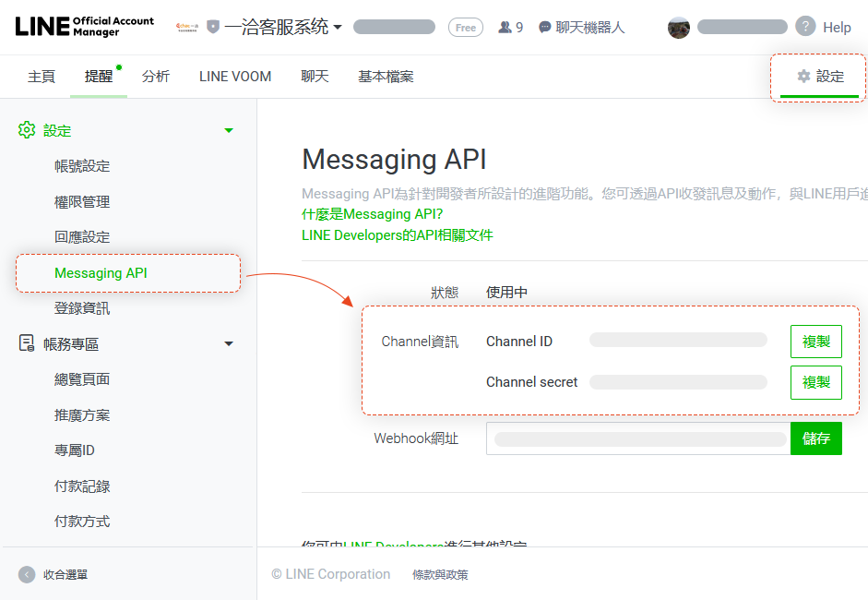The image size is (868, 600).
Task: Go to the 主頁 tab
Action: click(42, 77)
